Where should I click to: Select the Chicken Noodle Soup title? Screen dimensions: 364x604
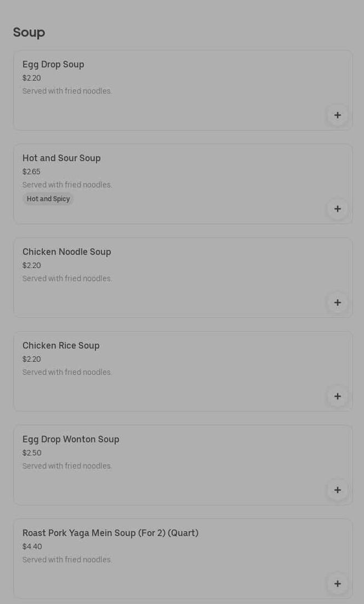[x=66, y=252]
